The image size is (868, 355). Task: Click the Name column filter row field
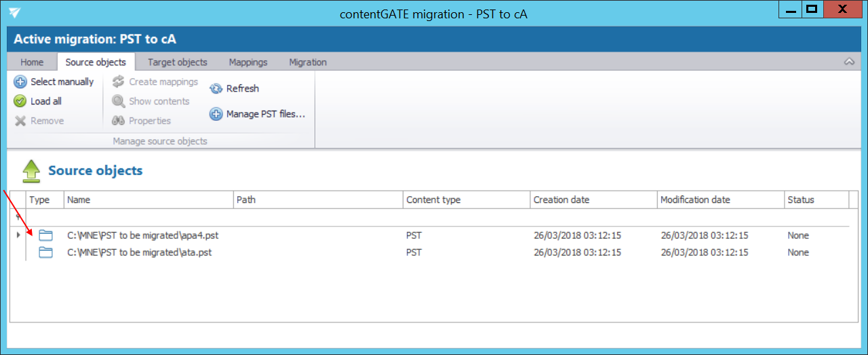coord(149,217)
